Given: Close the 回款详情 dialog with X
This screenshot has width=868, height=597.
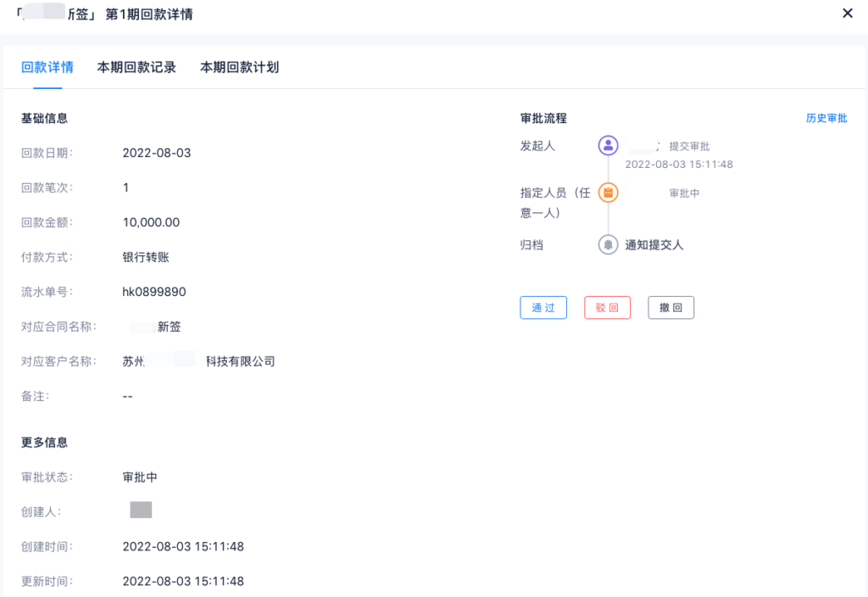Looking at the screenshot, I should (847, 13).
